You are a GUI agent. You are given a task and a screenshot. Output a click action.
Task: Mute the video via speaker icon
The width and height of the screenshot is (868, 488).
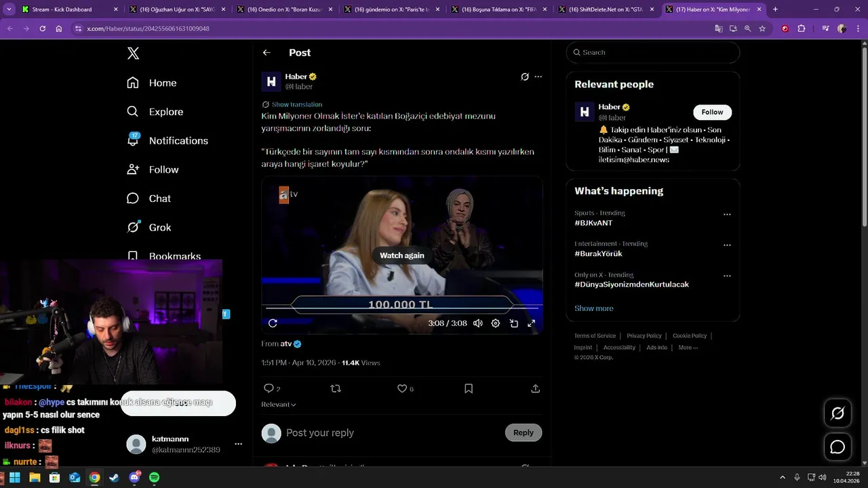coord(478,323)
